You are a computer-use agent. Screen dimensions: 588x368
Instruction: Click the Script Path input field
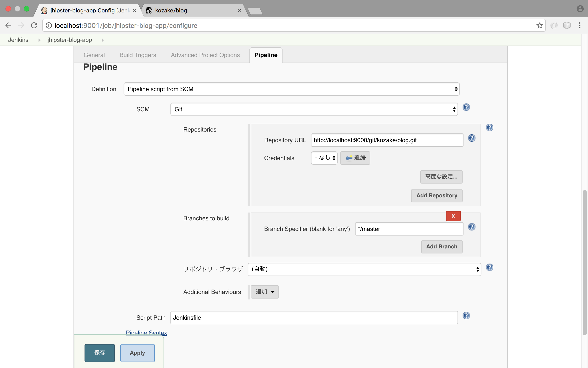point(314,318)
